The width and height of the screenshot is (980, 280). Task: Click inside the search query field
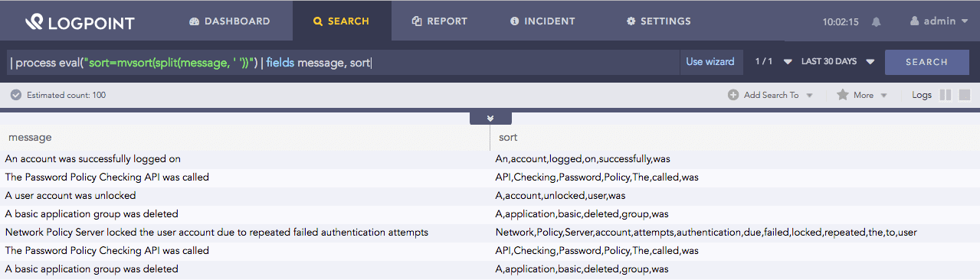343,62
